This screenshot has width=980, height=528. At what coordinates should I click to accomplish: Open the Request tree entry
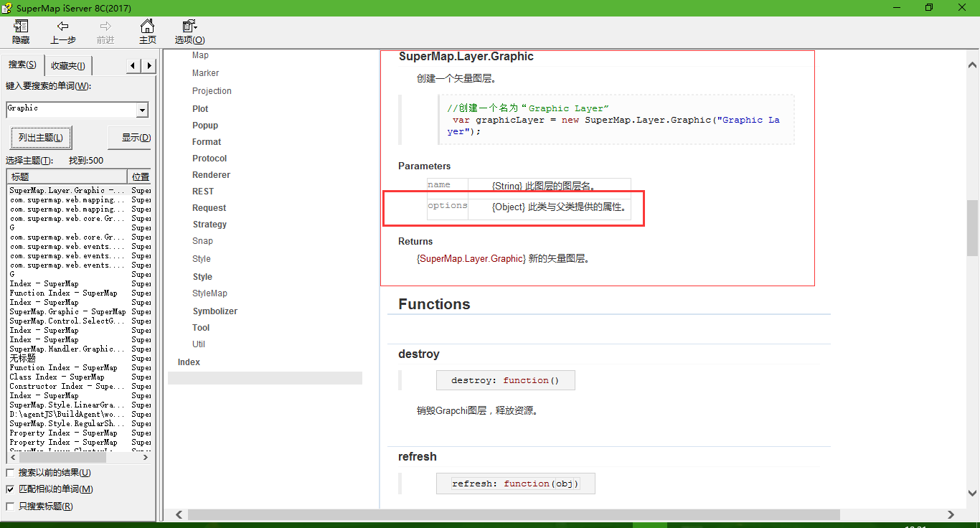(x=209, y=208)
